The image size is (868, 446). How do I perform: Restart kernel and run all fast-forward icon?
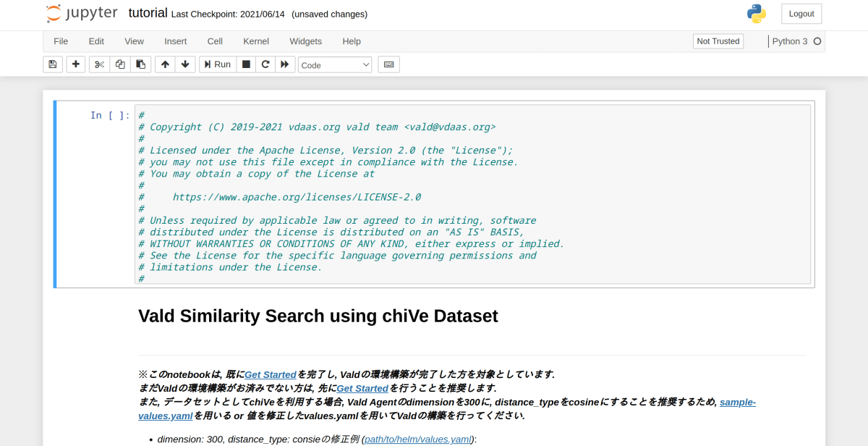tap(285, 64)
